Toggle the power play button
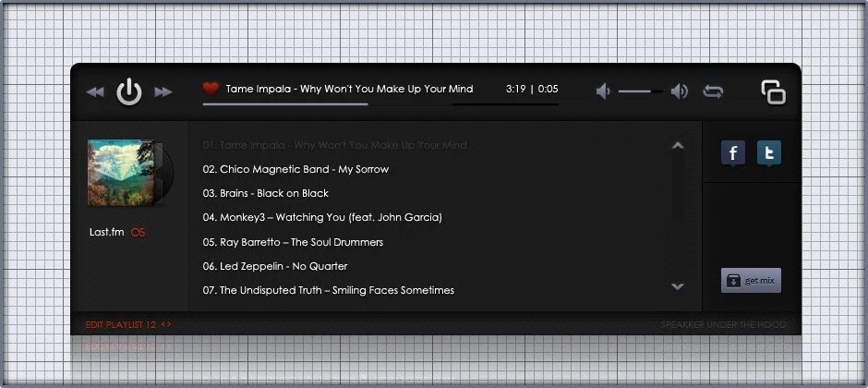Image resolution: width=868 pixels, height=388 pixels. coord(129,91)
